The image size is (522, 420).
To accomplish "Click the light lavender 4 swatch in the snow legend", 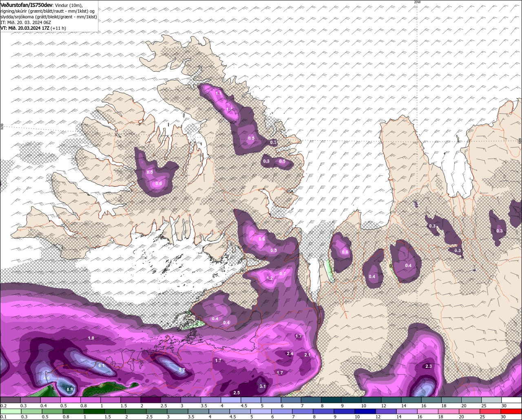I will [x=231, y=400].
